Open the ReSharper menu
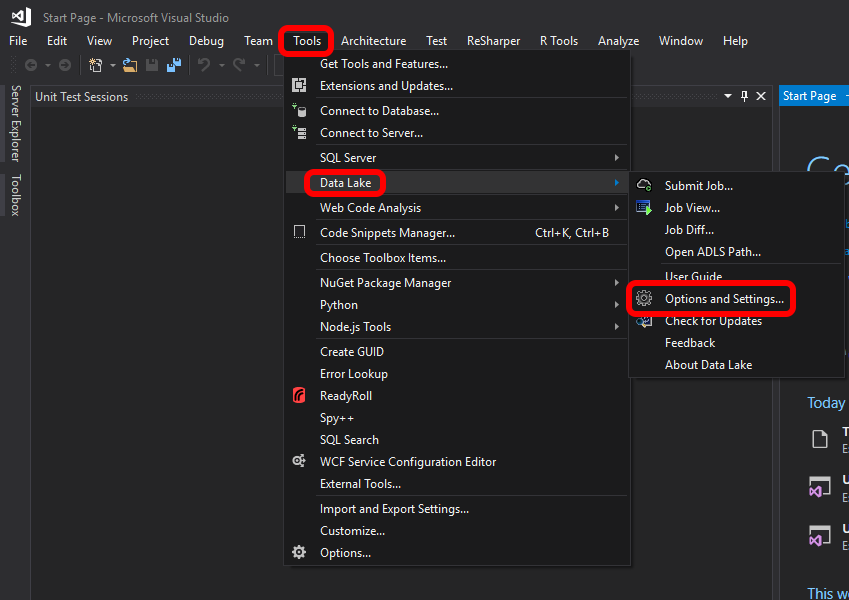This screenshot has width=849, height=600. click(493, 41)
